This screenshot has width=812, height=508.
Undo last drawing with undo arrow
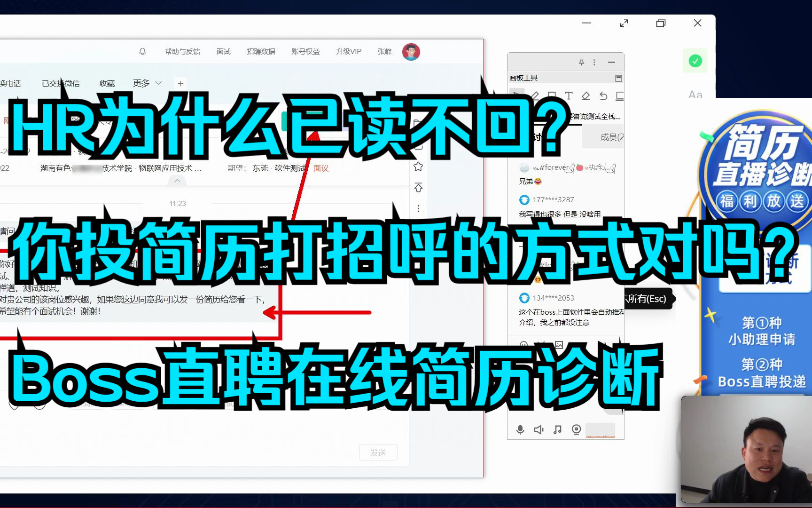click(x=603, y=96)
